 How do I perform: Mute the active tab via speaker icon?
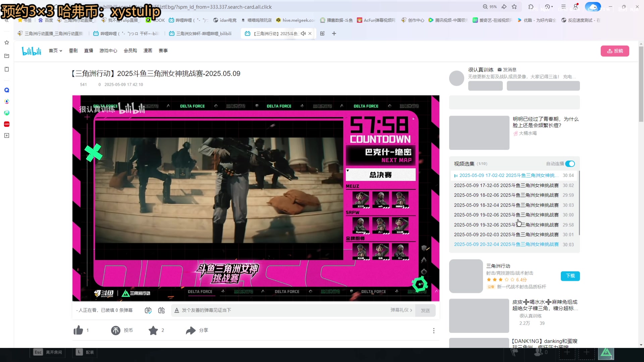click(303, 34)
